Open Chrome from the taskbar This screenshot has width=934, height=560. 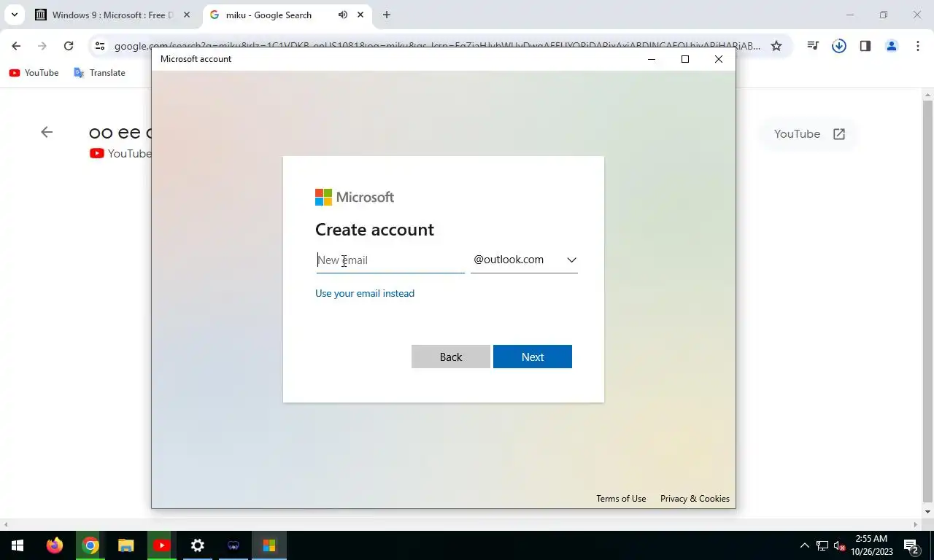[90, 545]
